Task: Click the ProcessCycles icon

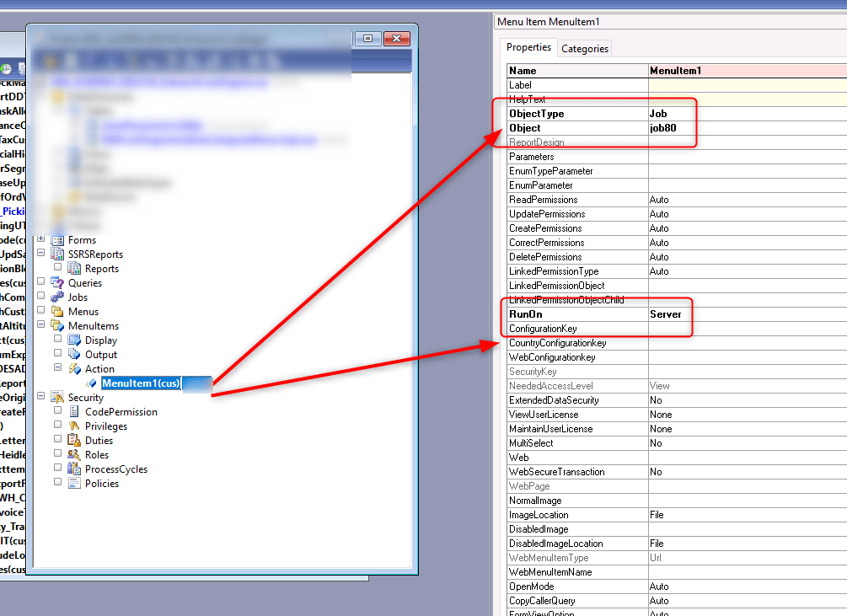Action: pyautogui.click(x=74, y=469)
